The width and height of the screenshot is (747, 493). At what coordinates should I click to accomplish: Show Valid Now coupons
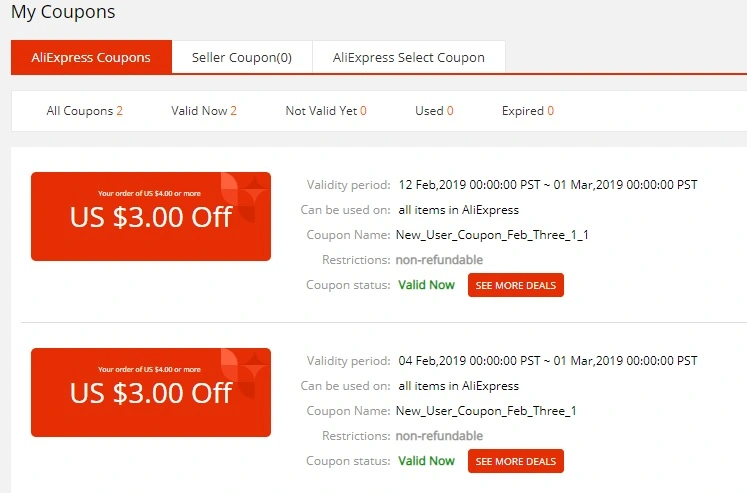click(x=204, y=111)
